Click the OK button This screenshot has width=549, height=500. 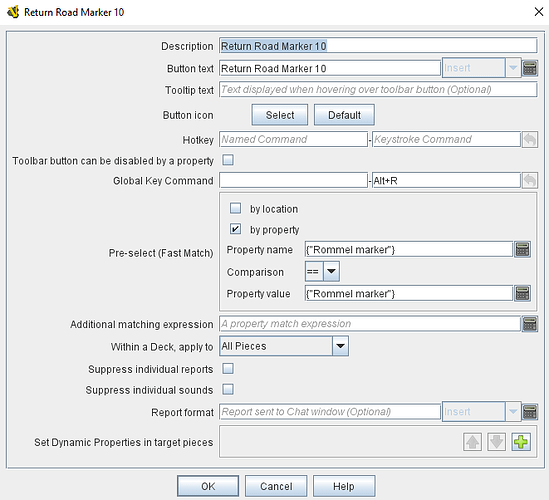tap(208, 486)
